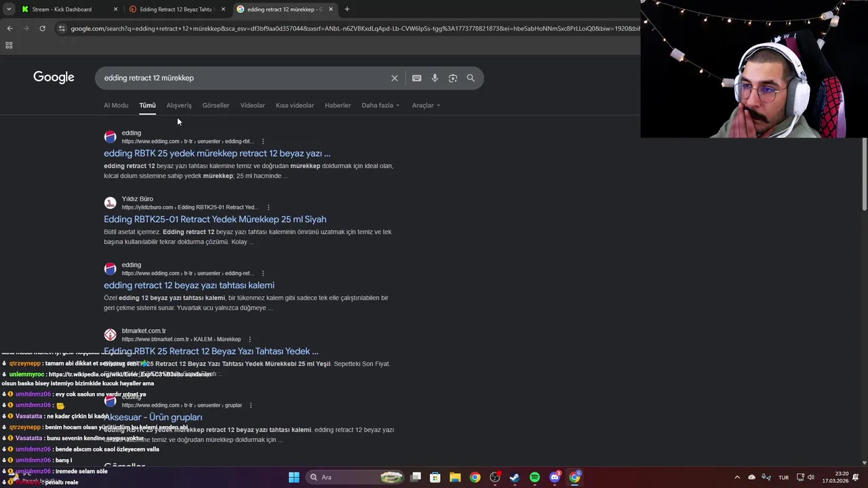Screen dimensions: 868x488
Task: Switch the TUR keyboard language indicator
Action: (x=783, y=477)
